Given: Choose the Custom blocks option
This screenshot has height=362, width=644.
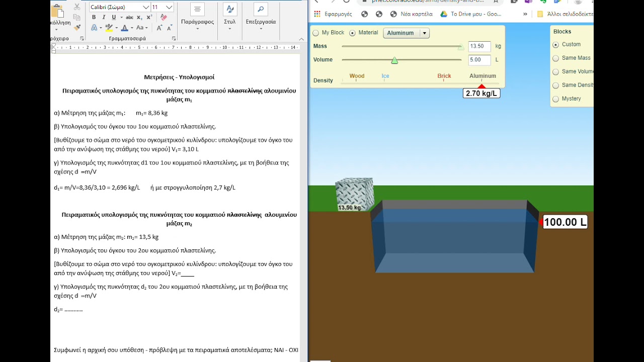Looking at the screenshot, I should [x=556, y=45].
